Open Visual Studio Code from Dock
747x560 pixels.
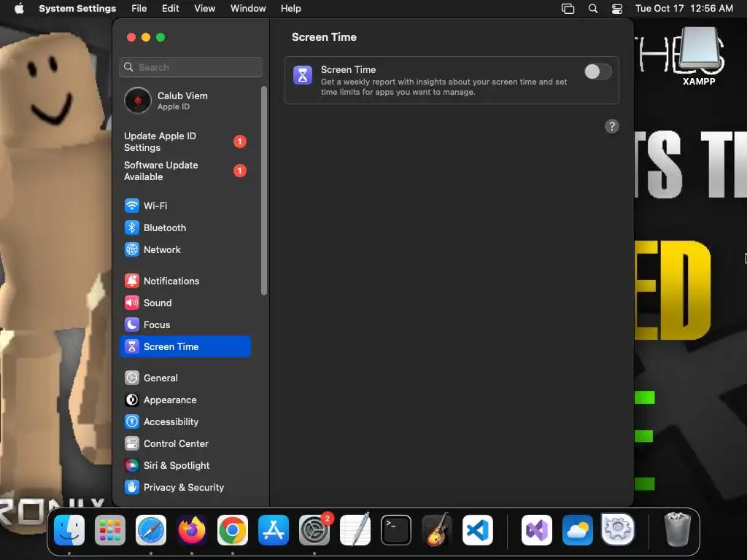pyautogui.click(x=477, y=530)
